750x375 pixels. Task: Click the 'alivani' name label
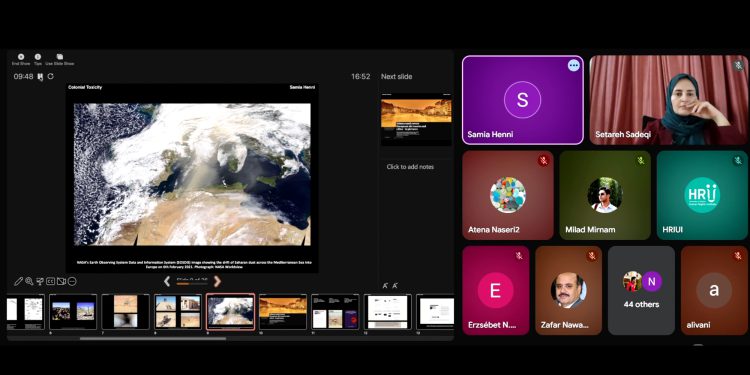coord(698,325)
